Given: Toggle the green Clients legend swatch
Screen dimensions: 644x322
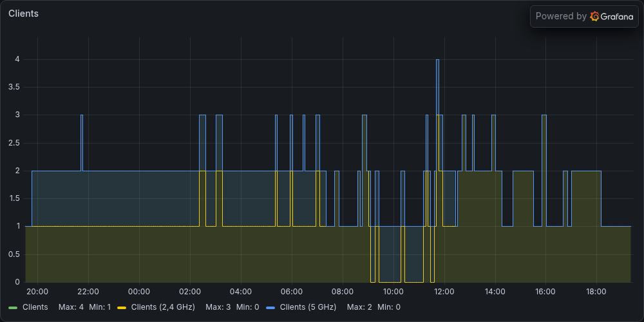Looking at the screenshot, I should (13, 307).
